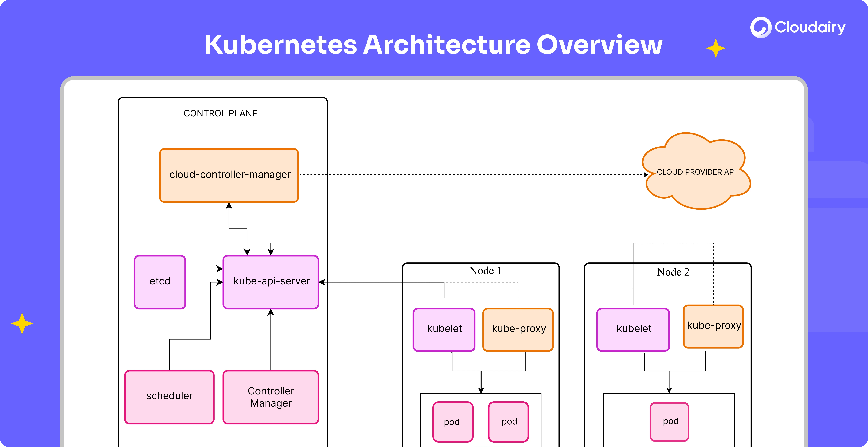This screenshot has height=447, width=868.
Task: Select the scheduler component
Action: pyautogui.click(x=169, y=396)
